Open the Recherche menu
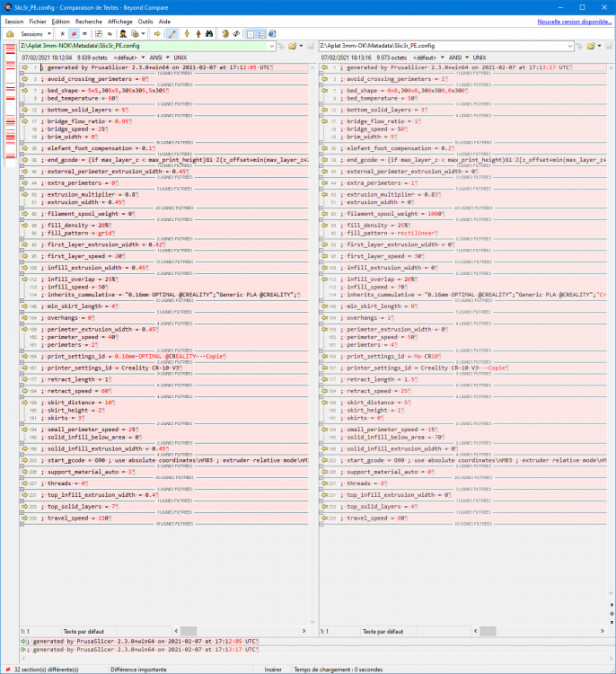 click(89, 22)
